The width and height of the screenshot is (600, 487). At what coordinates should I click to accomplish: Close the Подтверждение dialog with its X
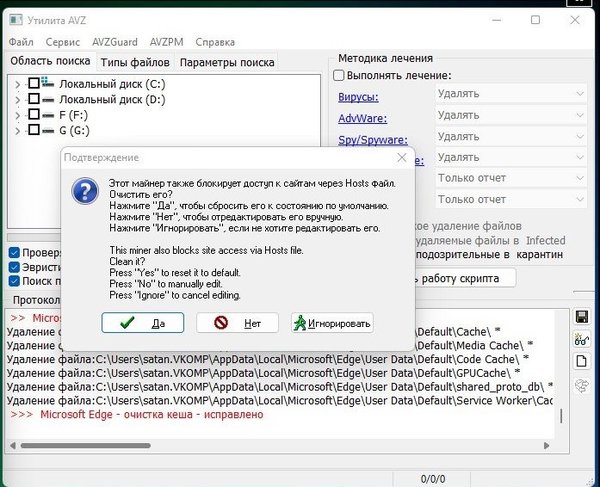[401, 158]
